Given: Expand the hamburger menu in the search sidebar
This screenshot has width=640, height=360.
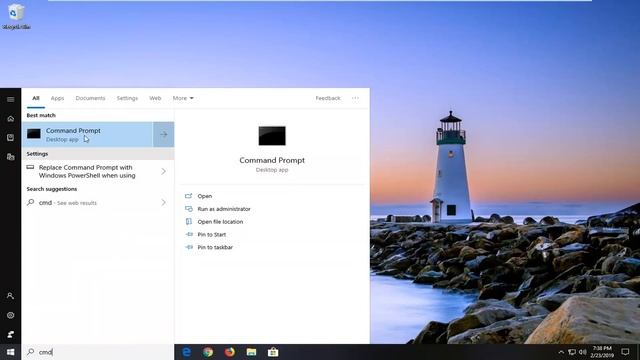Looking at the screenshot, I should (x=11, y=99).
